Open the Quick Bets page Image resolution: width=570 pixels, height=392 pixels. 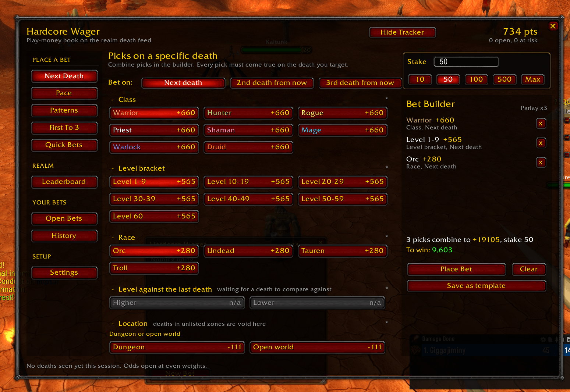[x=64, y=145]
